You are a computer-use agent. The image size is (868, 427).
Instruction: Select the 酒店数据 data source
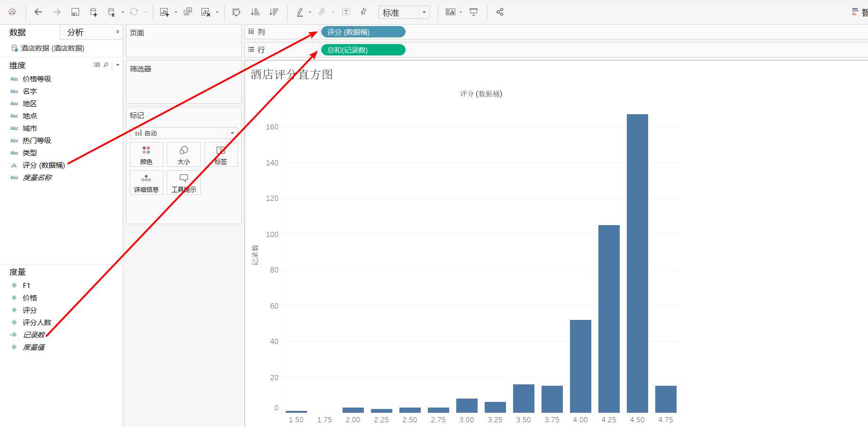click(52, 48)
